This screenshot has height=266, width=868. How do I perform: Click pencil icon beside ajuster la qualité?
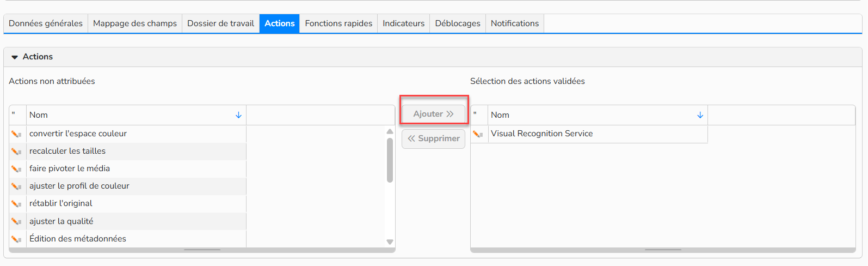click(16, 222)
